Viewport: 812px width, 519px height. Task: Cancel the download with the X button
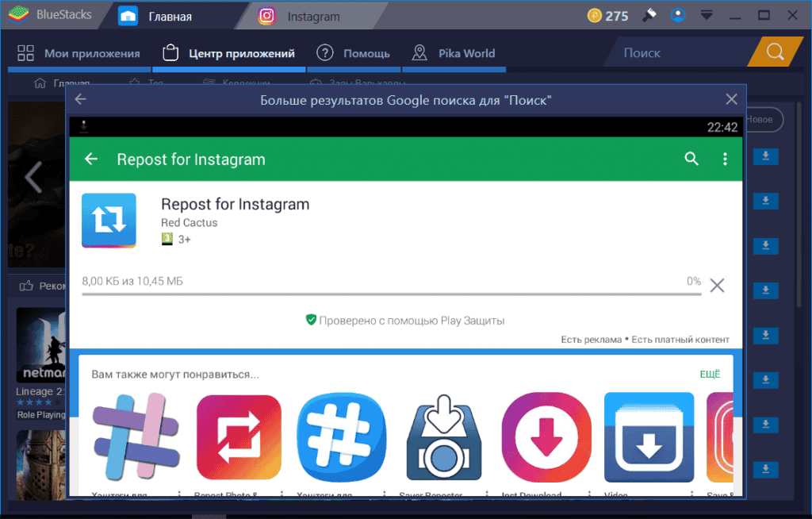tap(717, 285)
